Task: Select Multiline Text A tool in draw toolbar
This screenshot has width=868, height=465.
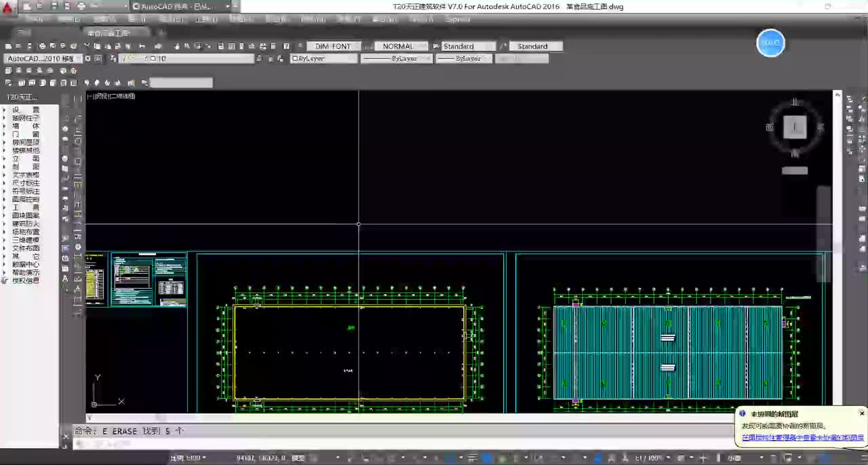Action: [65, 279]
